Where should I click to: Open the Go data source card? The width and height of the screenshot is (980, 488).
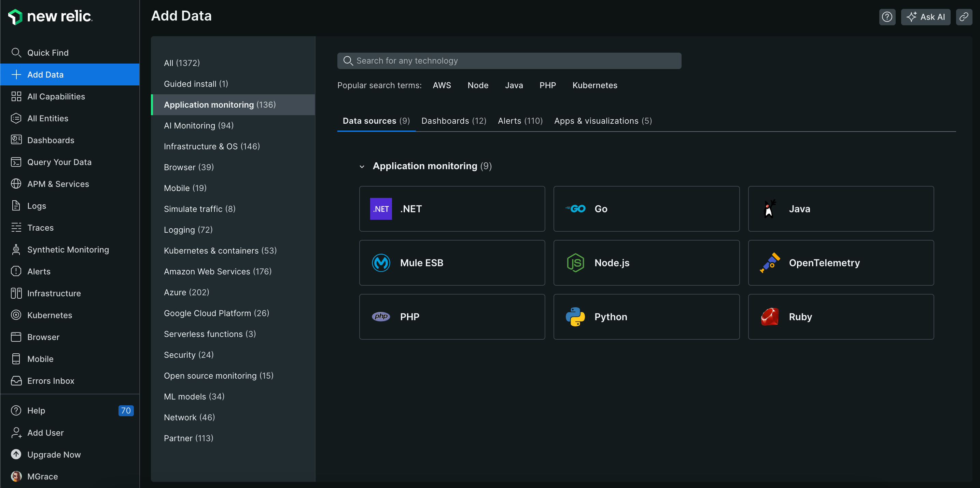tap(646, 209)
